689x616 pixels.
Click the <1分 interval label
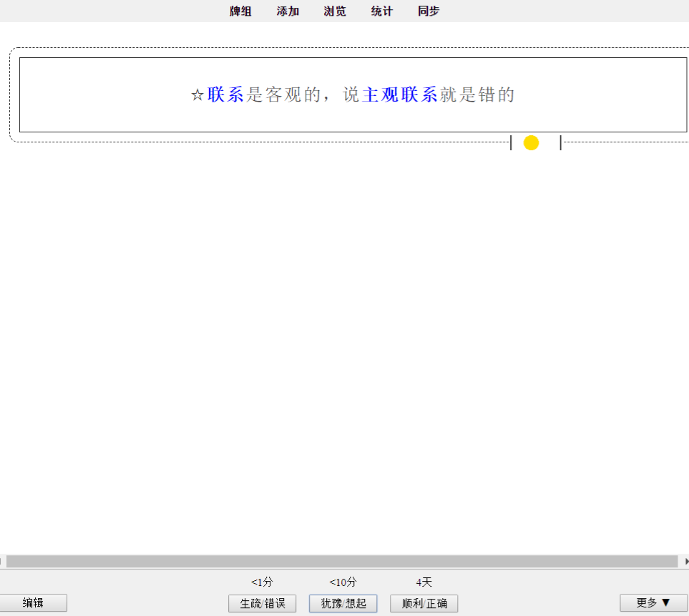pyautogui.click(x=262, y=582)
